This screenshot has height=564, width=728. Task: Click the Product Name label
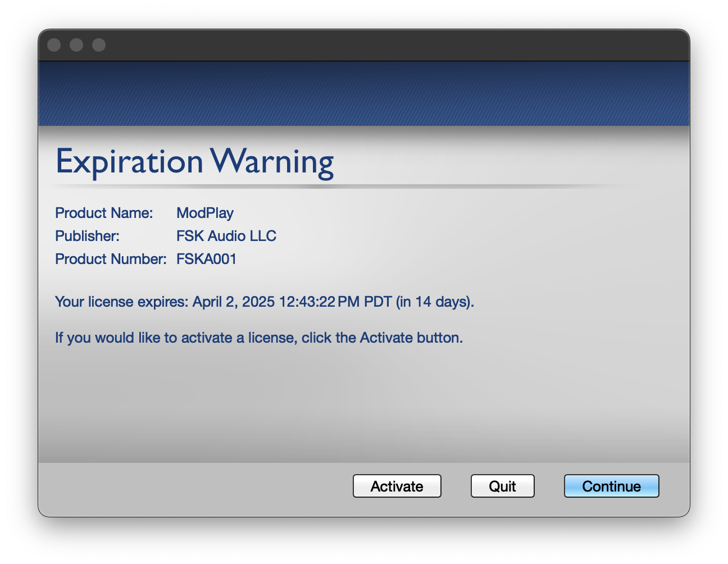point(104,213)
